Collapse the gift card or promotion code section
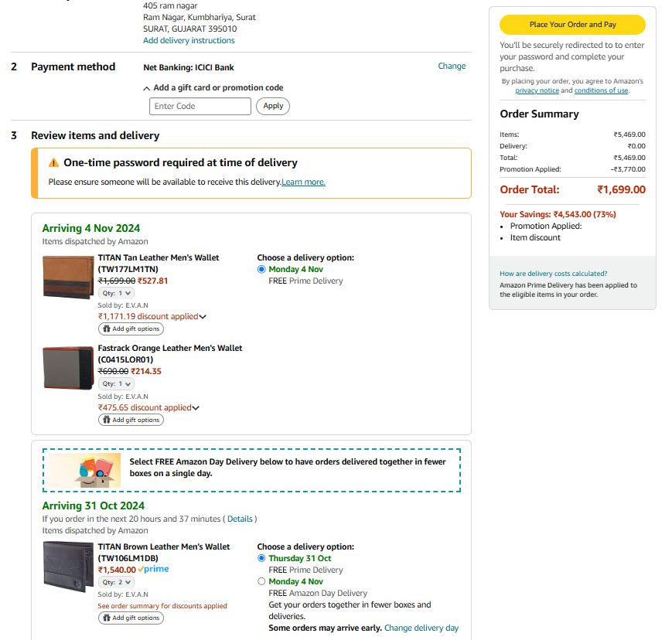This screenshot has height=640, width=672. [213, 88]
